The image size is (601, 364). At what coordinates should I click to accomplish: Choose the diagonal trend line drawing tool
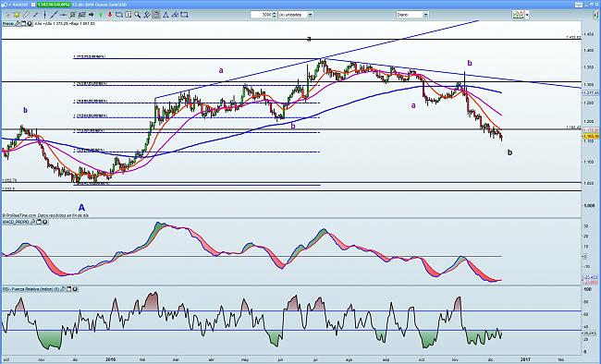[54, 15]
